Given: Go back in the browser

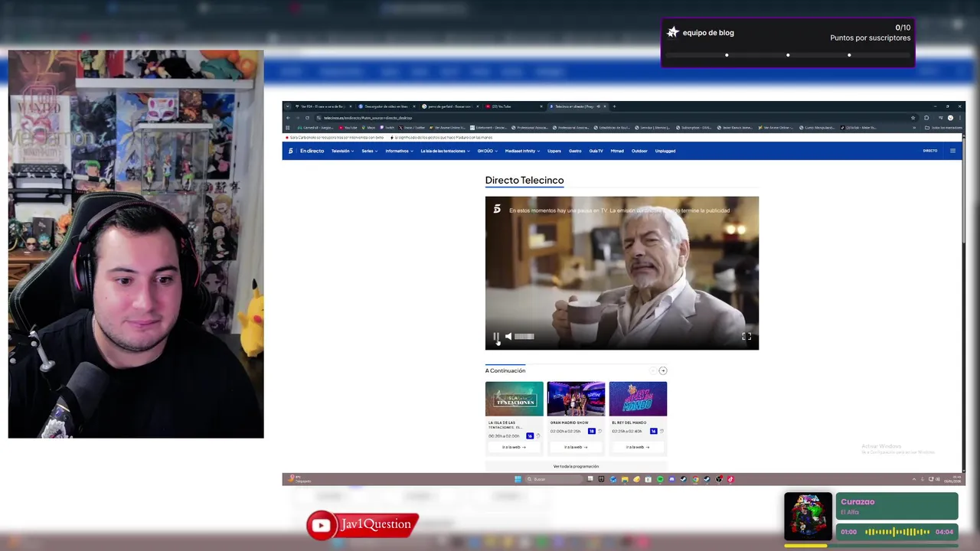Looking at the screenshot, I should pos(288,118).
